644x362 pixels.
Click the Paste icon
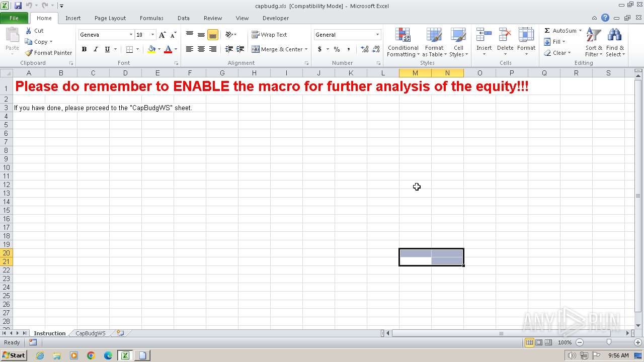point(12,35)
